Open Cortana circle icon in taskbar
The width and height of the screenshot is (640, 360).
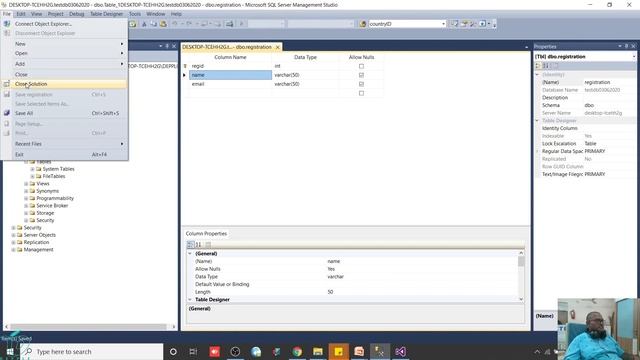(x=173, y=351)
